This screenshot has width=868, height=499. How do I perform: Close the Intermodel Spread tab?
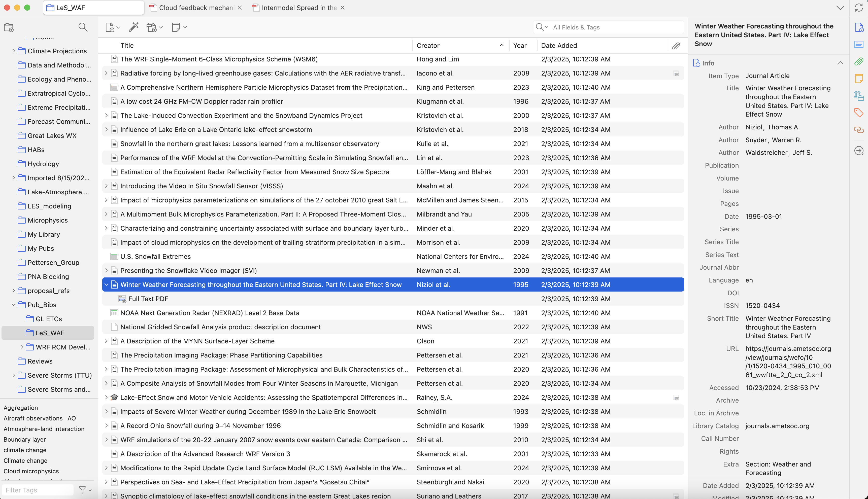[x=343, y=8]
